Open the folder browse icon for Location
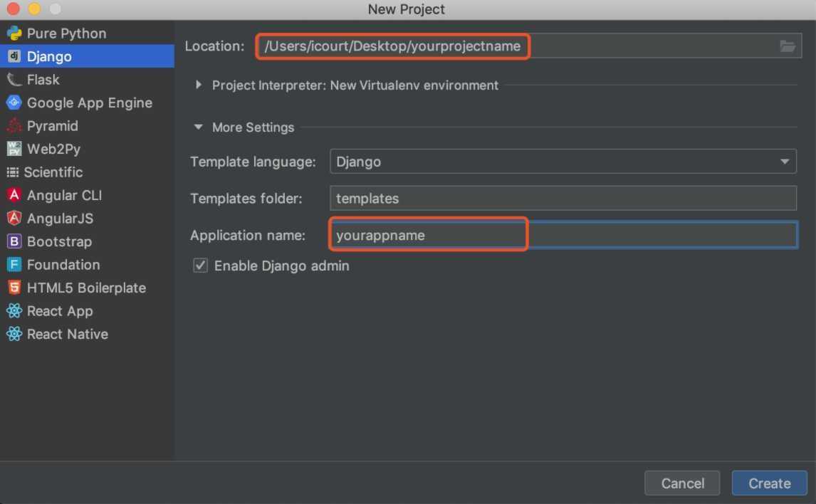This screenshot has height=504, width=816. [788, 46]
